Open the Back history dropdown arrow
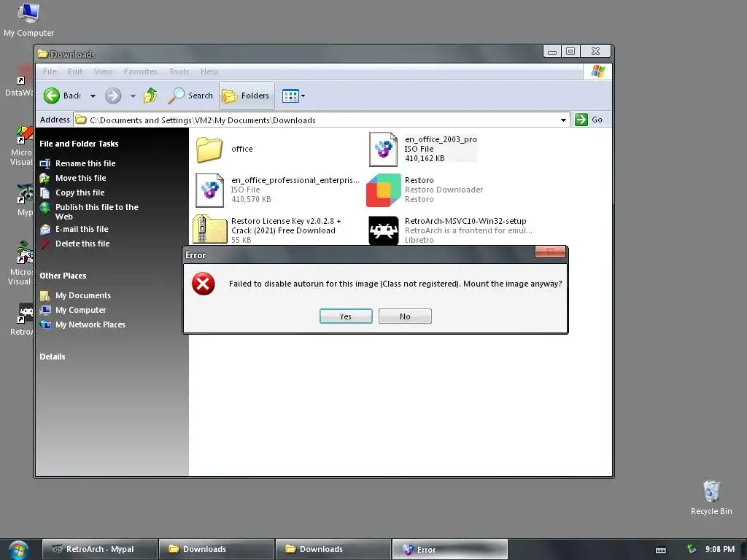 [93, 96]
